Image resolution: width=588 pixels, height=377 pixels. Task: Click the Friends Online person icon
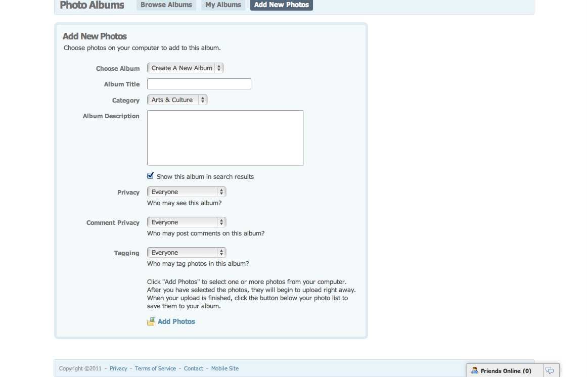pyautogui.click(x=474, y=370)
